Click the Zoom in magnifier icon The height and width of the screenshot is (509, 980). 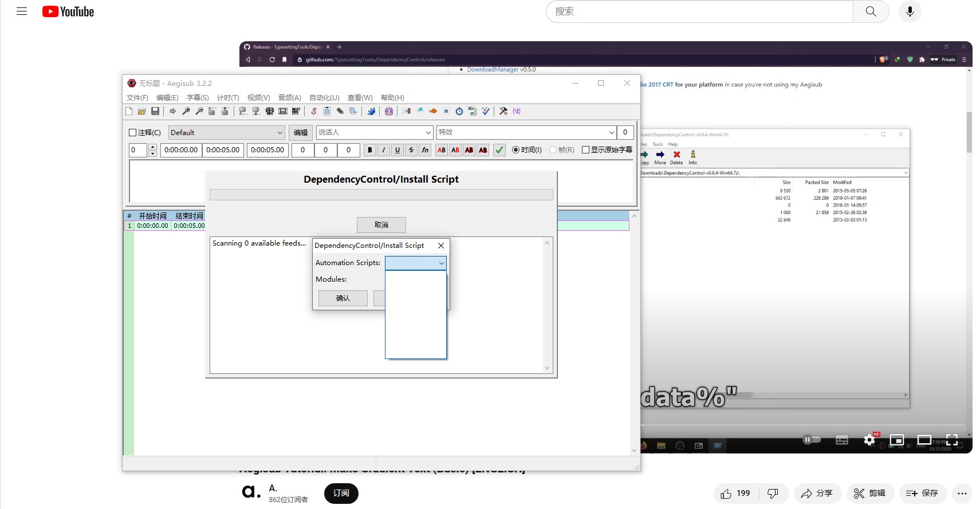tap(186, 111)
